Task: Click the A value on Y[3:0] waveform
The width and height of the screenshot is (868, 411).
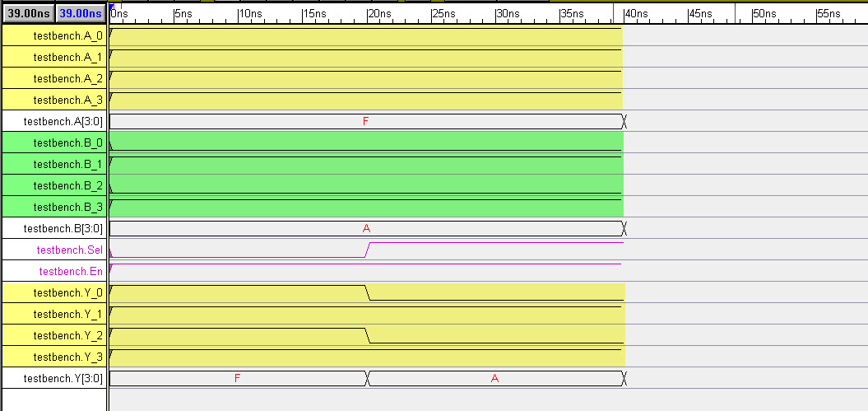Action: coord(495,378)
